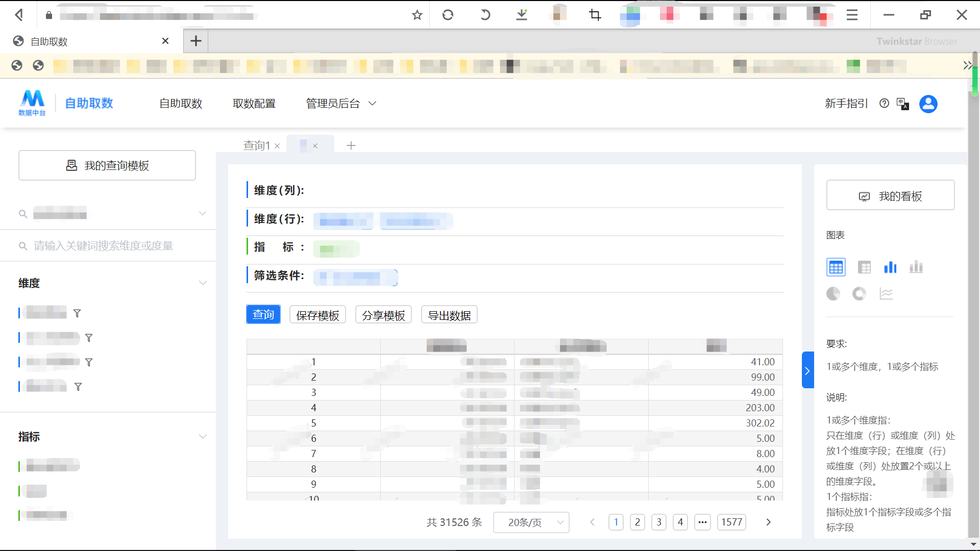Focus keyword search field for dimensions or measures
Image resolution: width=980 pixels, height=551 pixels.
(107, 246)
